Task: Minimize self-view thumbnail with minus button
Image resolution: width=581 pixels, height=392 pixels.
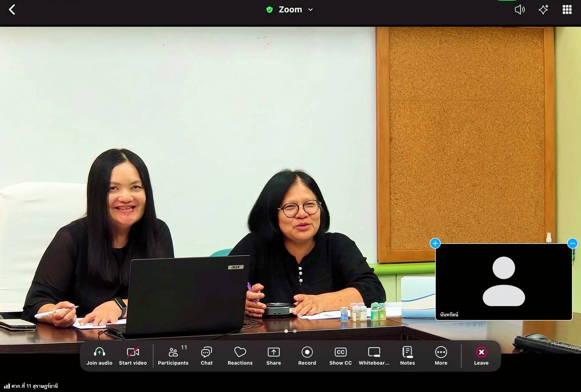Action: (x=572, y=243)
